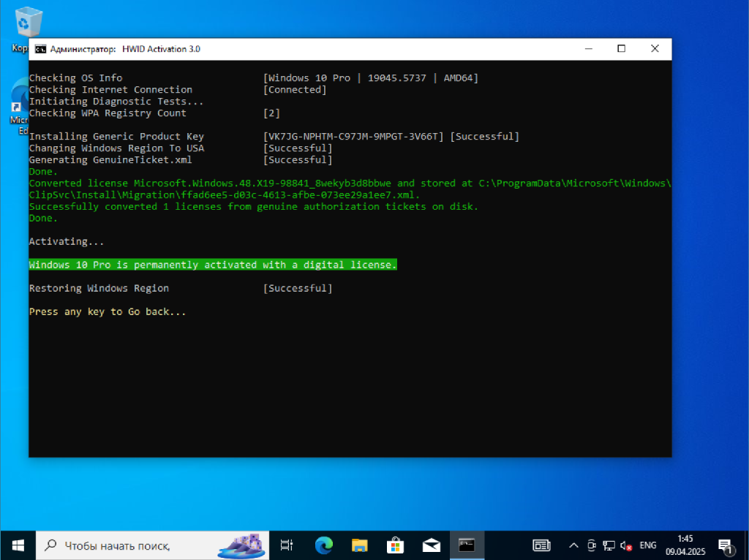The height and width of the screenshot is (560, 749).
Task: Click "[Successful]" after the product key
Action: click(484, 137)
